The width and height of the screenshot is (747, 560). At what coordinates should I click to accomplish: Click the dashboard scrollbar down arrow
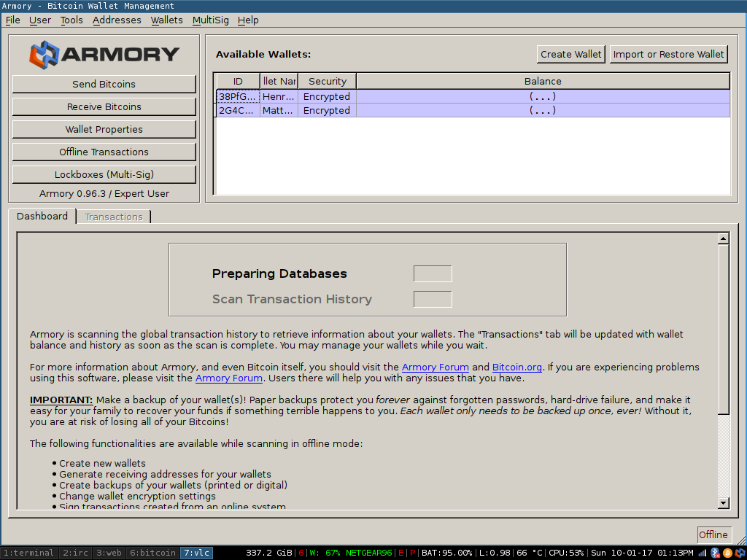coord(723,503)
